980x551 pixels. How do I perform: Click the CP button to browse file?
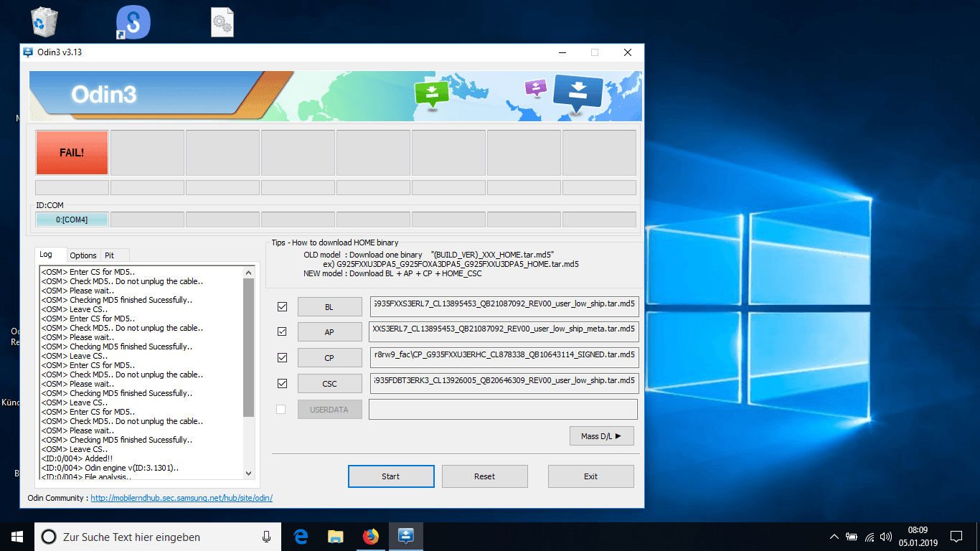(x=329, y=358)
